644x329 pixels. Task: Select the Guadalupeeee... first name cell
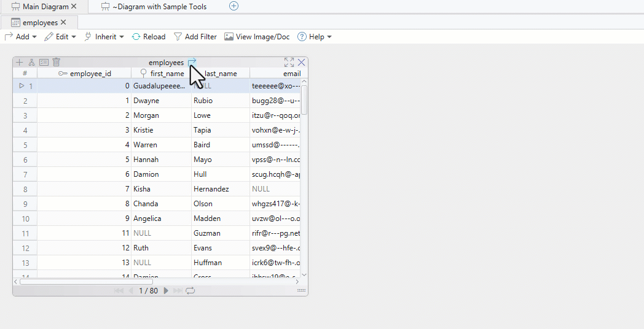pyautogui.click(x=162, y=86)
